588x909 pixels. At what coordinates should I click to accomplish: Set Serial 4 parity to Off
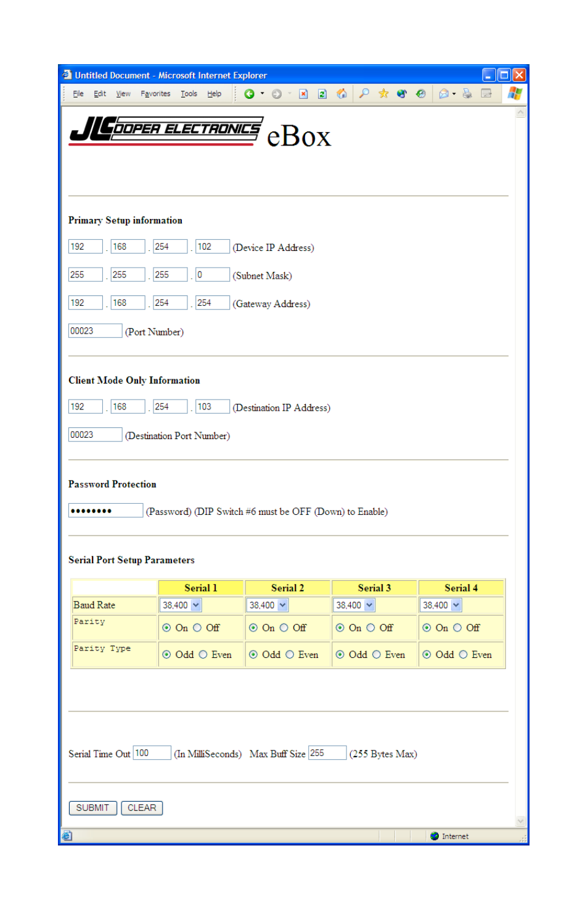click(457, 628)
